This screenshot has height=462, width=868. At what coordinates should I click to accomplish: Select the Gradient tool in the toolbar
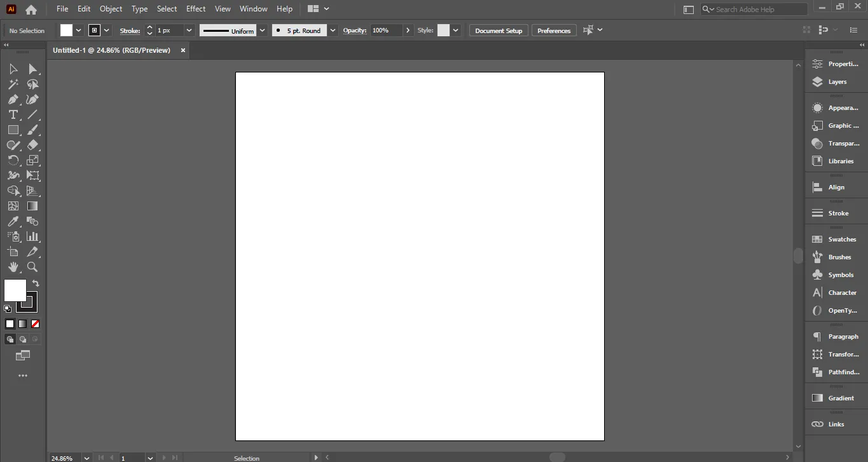tap(32, 206)
